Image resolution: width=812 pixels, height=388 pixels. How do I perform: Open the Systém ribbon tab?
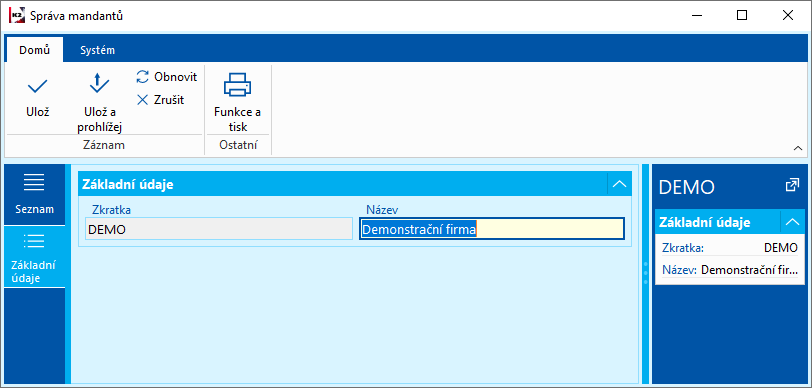pos(97,50)
